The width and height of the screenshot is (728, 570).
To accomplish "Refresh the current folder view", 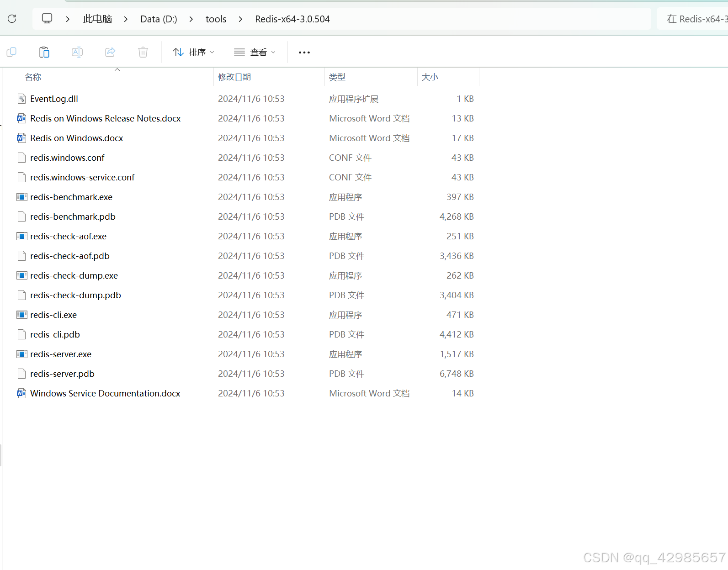I will coord(12,19).
